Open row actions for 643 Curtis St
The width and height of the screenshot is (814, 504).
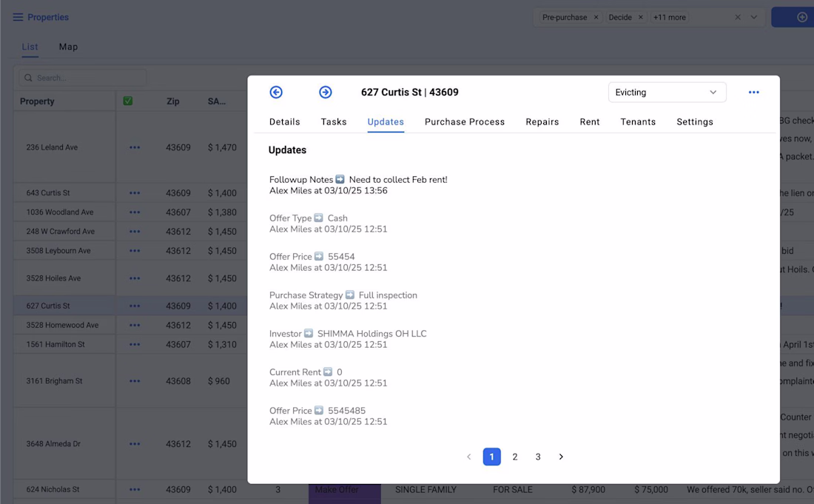click(x=135, y=192)
